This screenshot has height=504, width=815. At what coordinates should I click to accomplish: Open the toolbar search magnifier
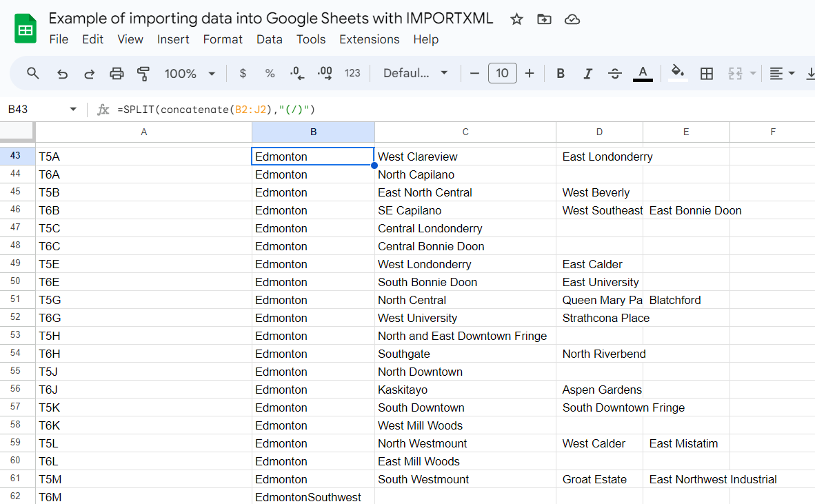tap(33, 74)
